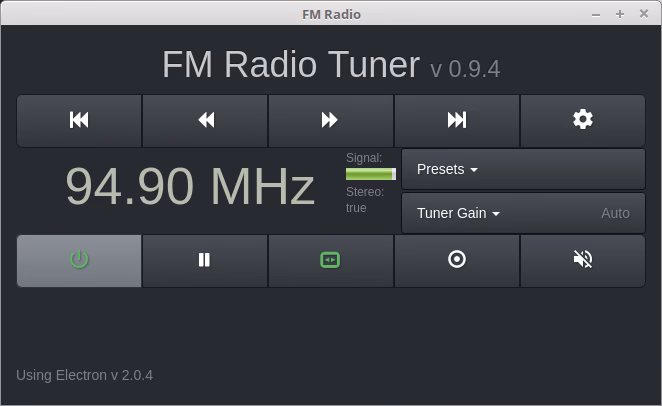Click the Auto gain value label

(615, 213)
